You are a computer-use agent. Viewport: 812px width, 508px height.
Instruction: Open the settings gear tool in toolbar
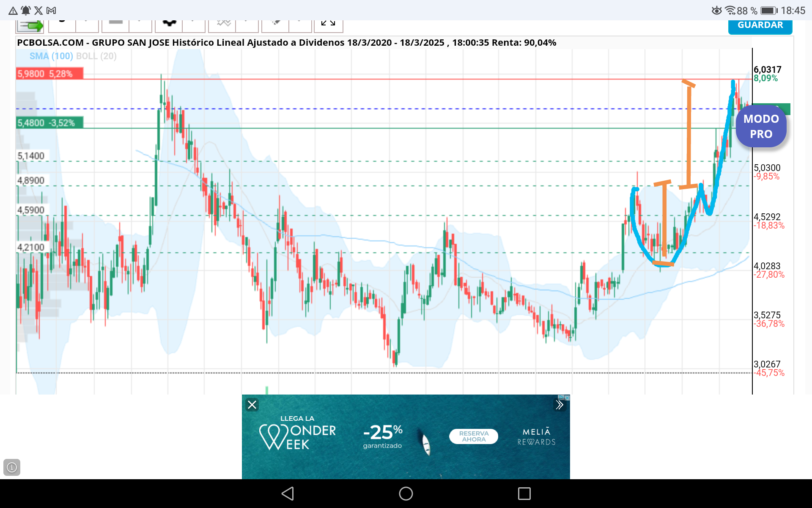click(169, 25)
